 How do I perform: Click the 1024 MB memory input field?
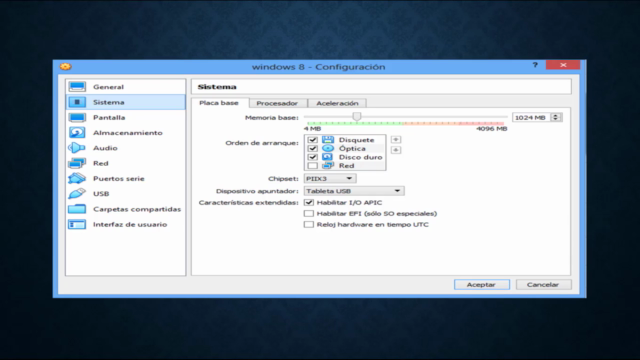coord(531,117)
